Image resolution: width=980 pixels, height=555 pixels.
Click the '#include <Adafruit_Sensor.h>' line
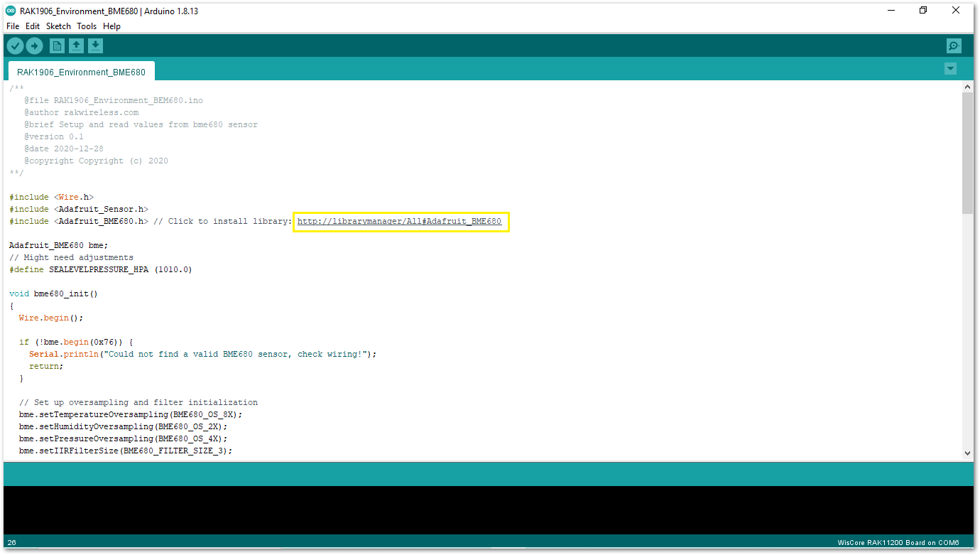point(78,210)
